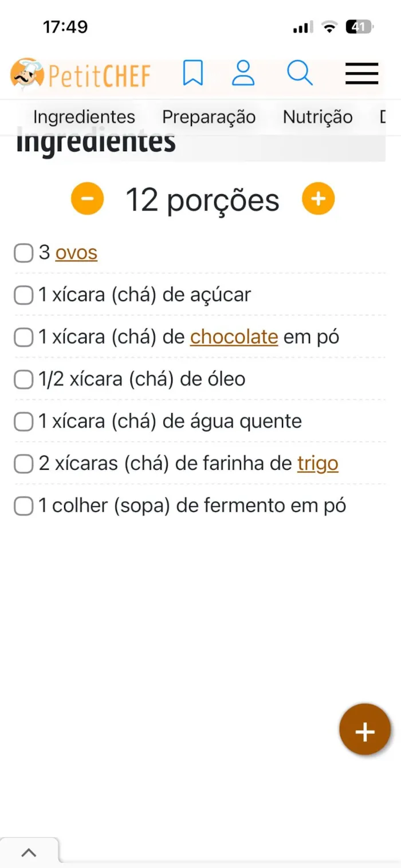The width and height of the screenshot is (401, 868).
Task: Mark the açúcar ingredient as gathered
Action: [x=23, y=295]
